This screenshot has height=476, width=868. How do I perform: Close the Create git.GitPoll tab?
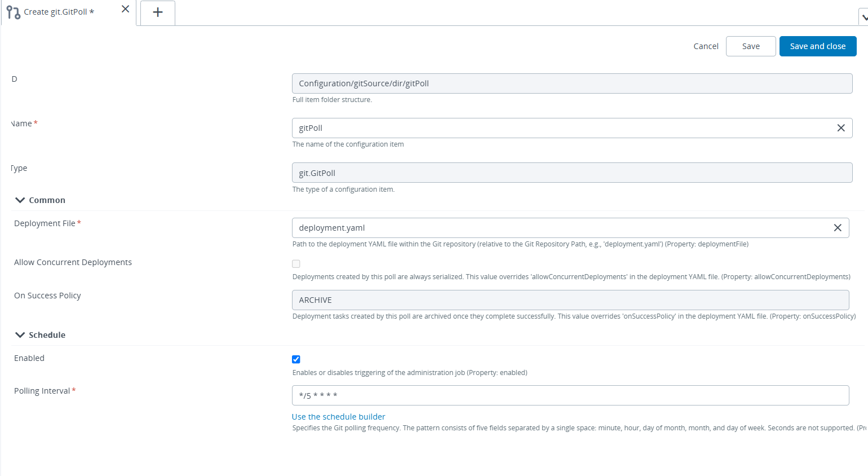click(x=125, y=9)
